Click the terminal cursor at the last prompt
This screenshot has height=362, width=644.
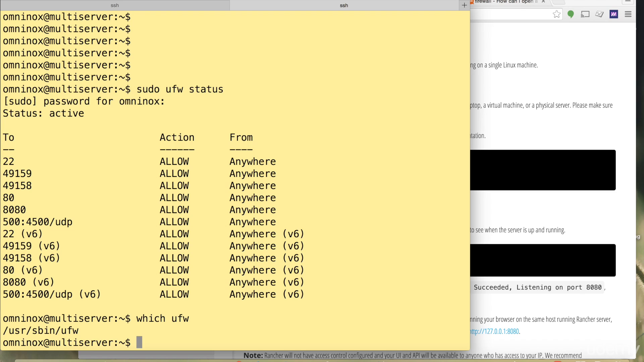point(139,342)
